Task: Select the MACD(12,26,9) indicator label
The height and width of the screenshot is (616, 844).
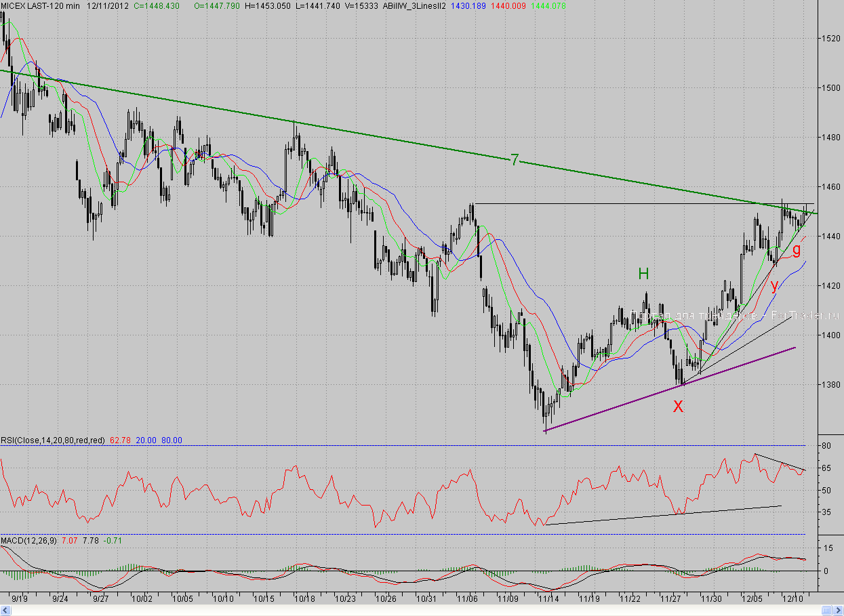Action: [29, 541]
